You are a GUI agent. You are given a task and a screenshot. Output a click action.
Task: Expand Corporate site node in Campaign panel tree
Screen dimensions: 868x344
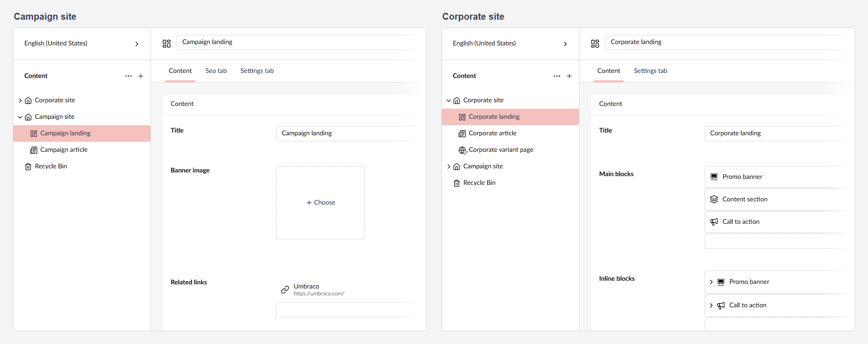click(x=20, y=100)
